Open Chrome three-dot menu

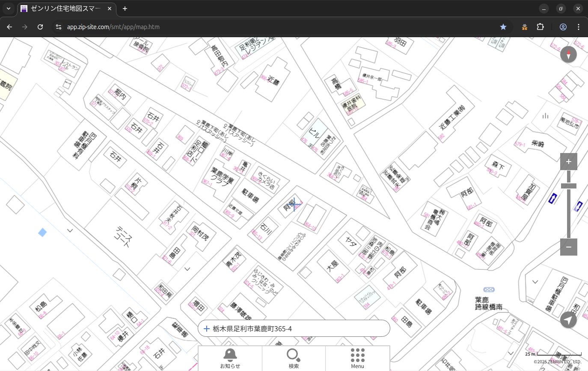[579, 27]
